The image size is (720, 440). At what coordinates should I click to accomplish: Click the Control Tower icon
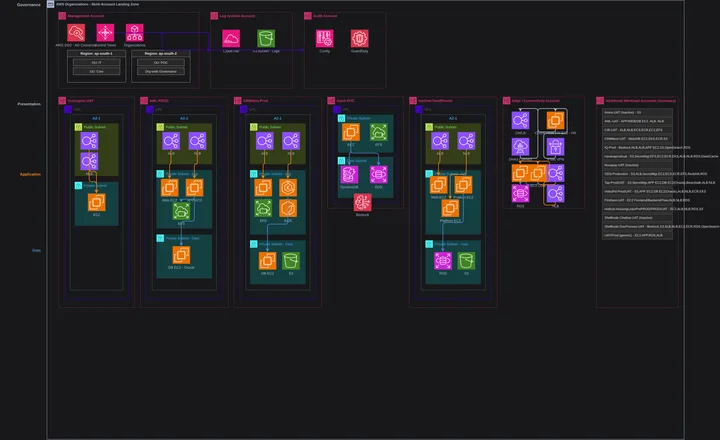[x=105, y=33]
